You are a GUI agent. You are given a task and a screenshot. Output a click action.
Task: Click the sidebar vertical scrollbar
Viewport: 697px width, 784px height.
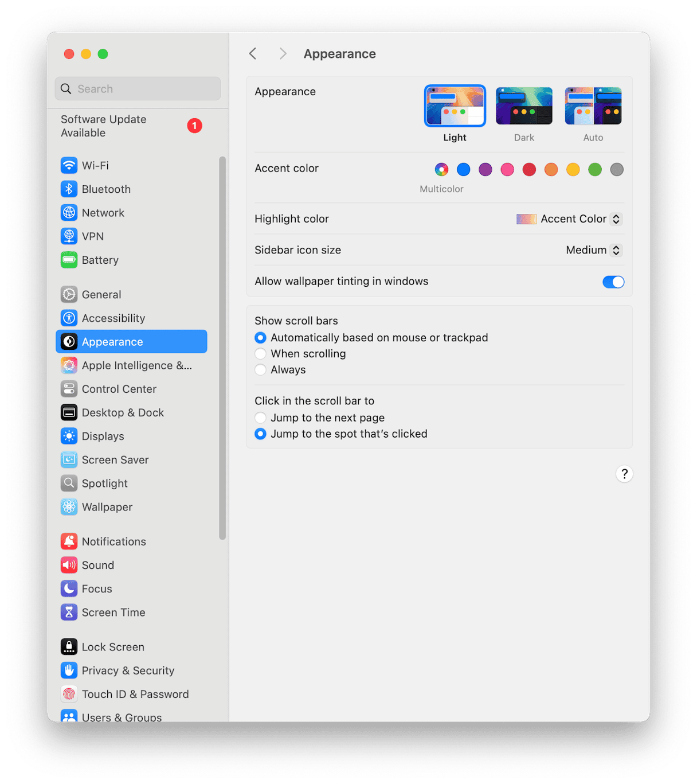tap(222, 348)
